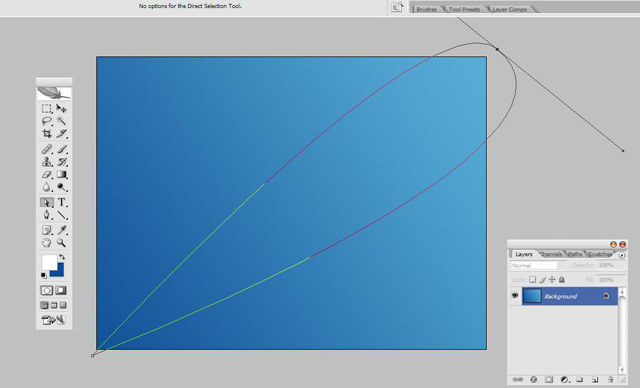640x388 pixels.
Task: Select the Gradient tool
Action: [61, 174]
